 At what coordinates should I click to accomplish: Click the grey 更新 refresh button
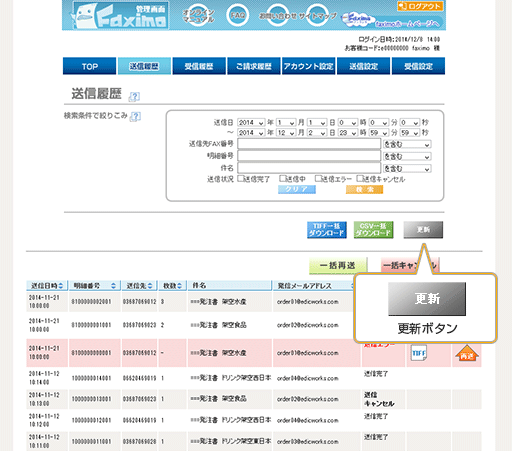coord(423,230)
